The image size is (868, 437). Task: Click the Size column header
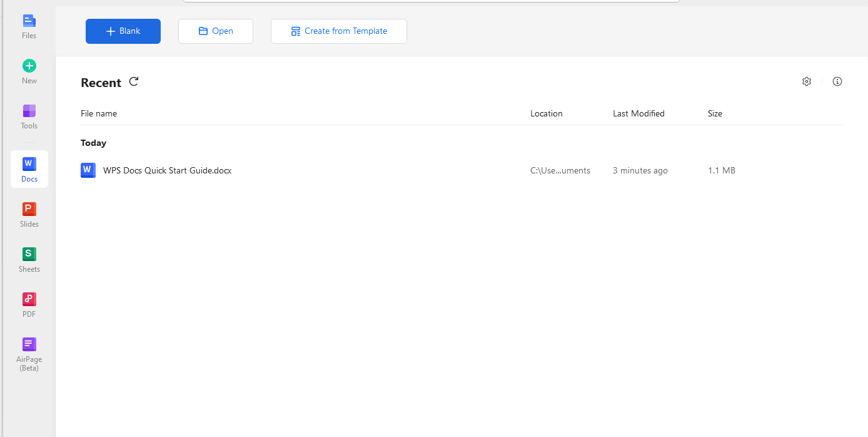[x=715, y=113]
